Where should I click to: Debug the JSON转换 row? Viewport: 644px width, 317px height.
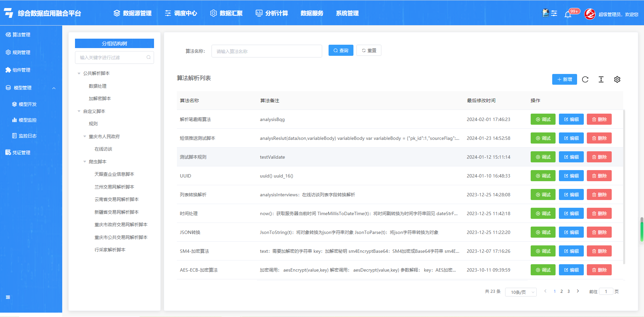543,232
